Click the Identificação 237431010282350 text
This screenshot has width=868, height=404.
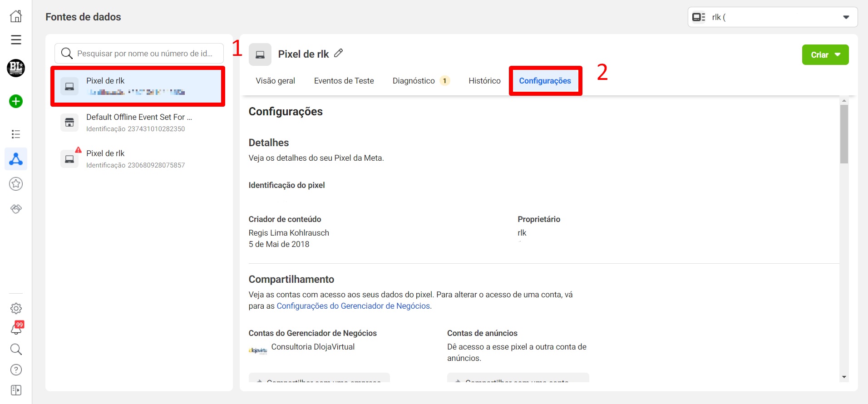pyautogui.click(x=136, y=129)
